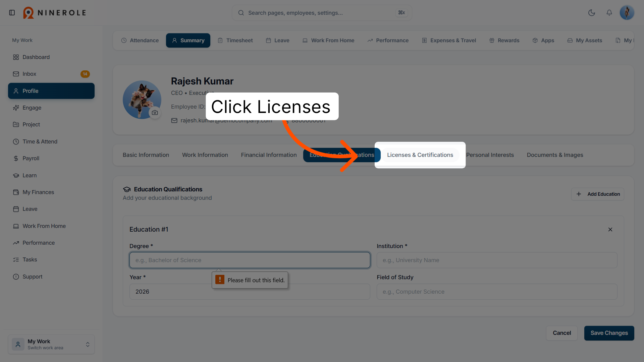This screenshot has height=362, width=644.
Task: Open notifications bell
Action: tap(609, 13)
